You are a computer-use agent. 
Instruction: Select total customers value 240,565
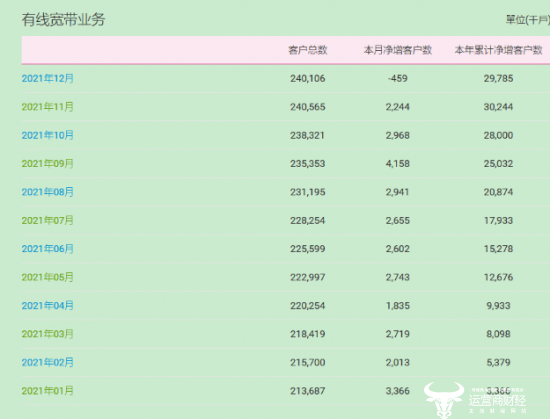tap(308, 107)
